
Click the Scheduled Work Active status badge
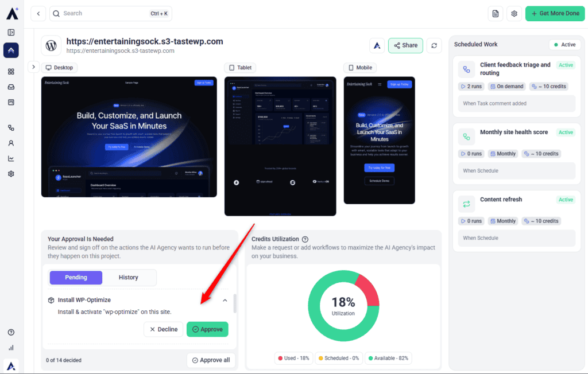[x=565, y=45]
